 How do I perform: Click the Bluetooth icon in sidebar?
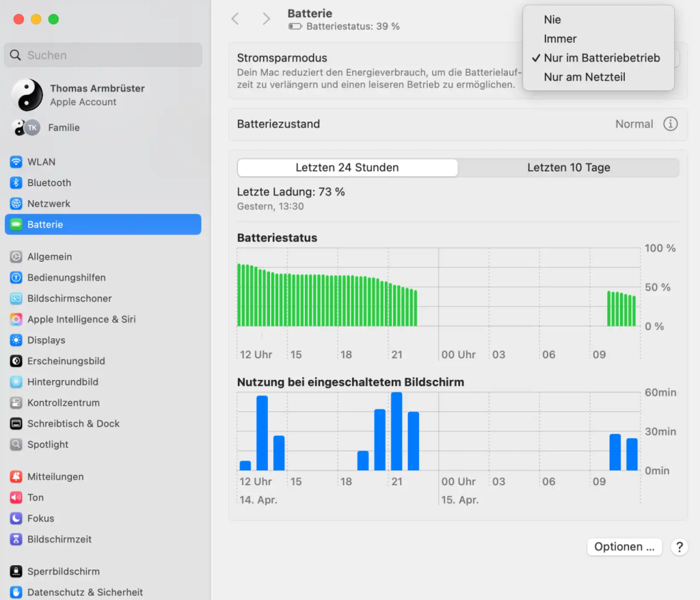tap(16, 183)
